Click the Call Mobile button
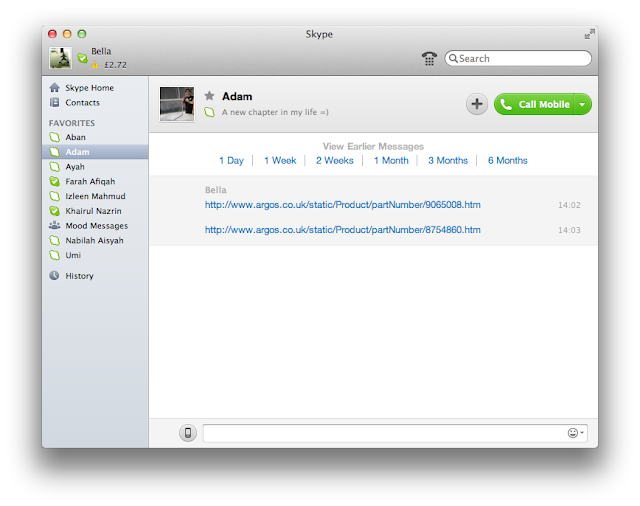 click(534, 104)
